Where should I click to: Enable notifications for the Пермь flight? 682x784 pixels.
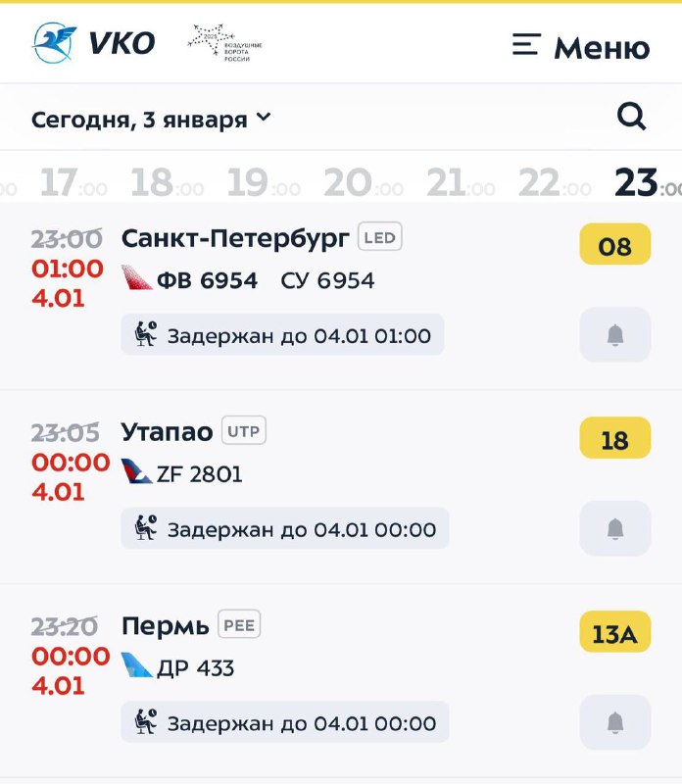coord(615,722)
